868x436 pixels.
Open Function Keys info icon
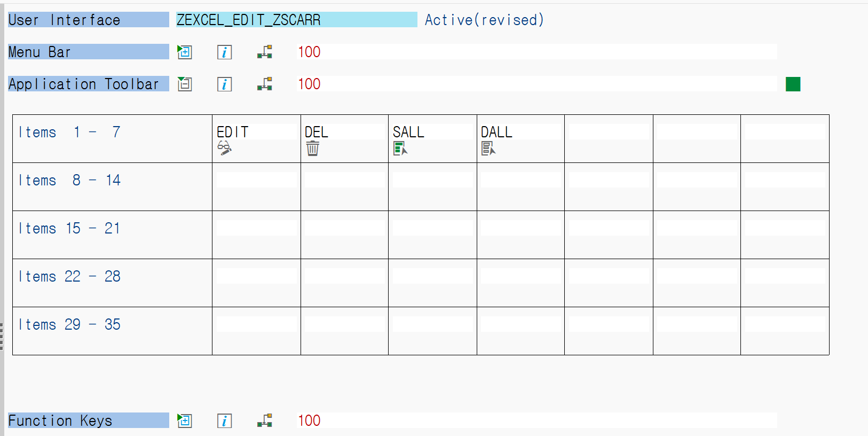click(x=224, y=421)
